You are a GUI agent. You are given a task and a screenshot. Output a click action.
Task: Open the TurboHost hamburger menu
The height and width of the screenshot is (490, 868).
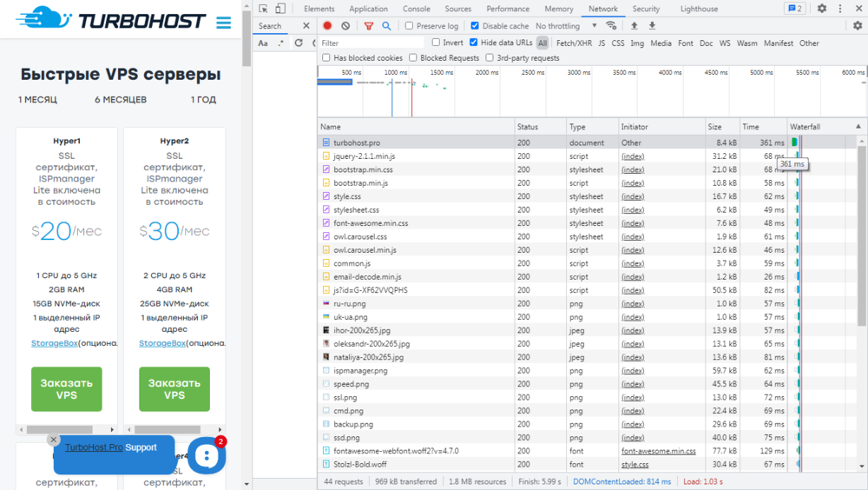click(x=224, y=22)
